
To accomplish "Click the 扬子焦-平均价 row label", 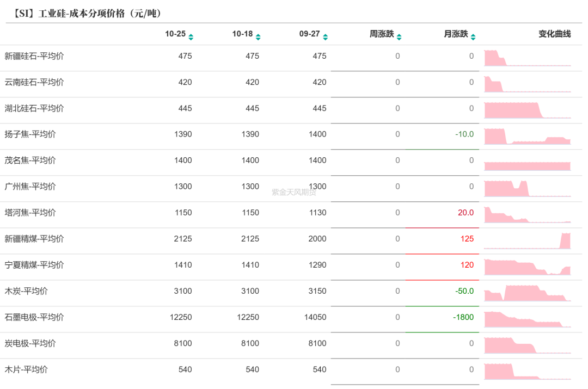I will click(x=30, y=134).
